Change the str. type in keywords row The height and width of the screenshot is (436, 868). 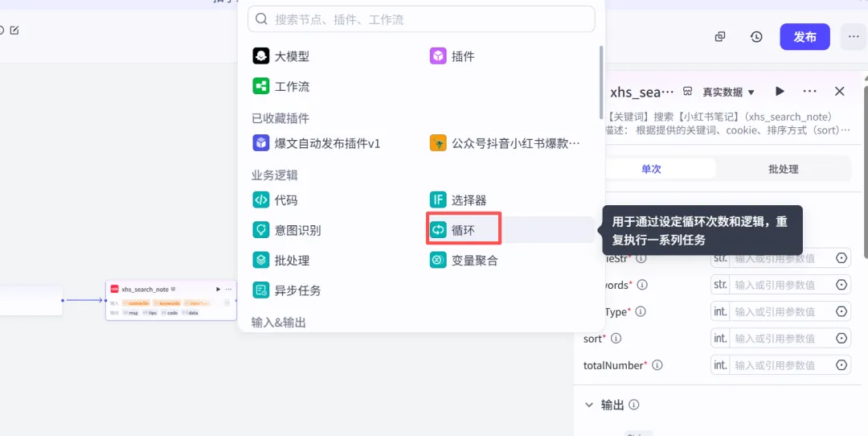pyautogui.click(x=720, y=285)
